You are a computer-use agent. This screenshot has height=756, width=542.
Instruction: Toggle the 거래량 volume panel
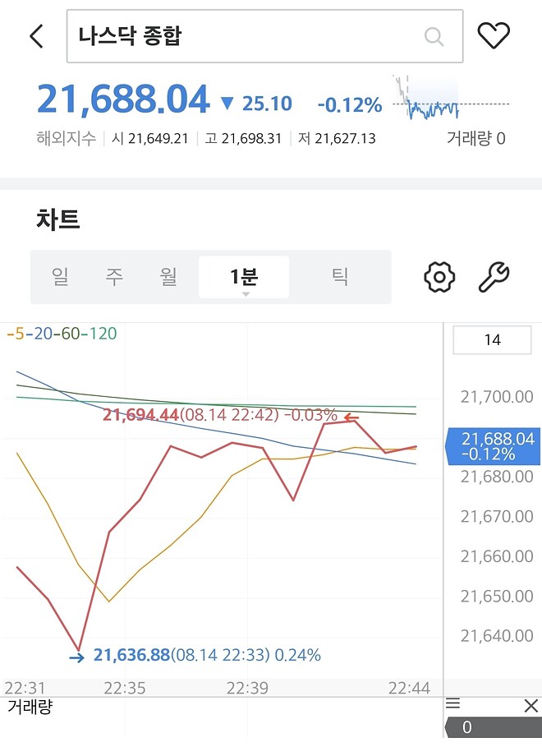(x=30, y=705)
